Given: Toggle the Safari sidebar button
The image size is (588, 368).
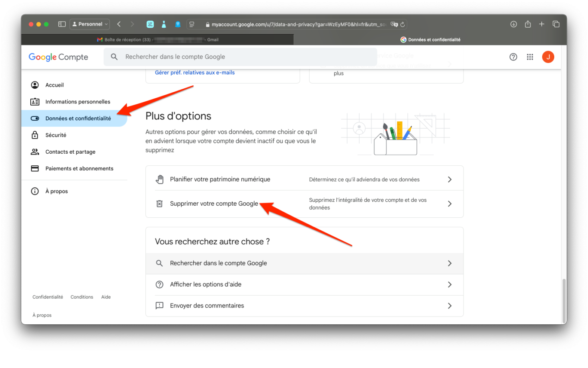Looking at the screenshot, I should (62, 24).
